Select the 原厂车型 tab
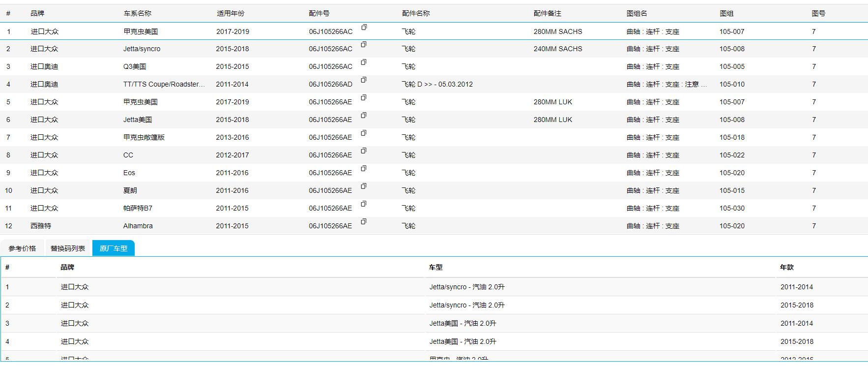This screenshot has width=868, height=368. tap(114, 248)
